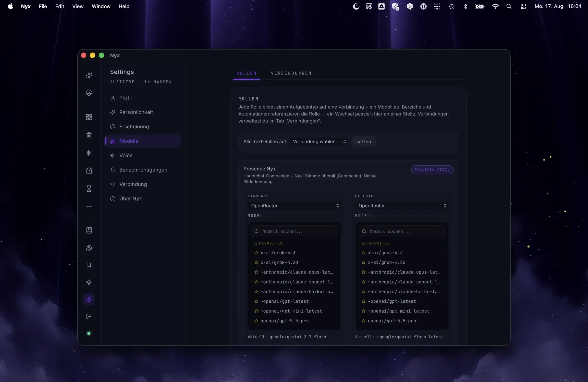Viewport: 588px width, 382px height.
Task: Open the flow nodes icon in the sidebar
Action: (89, 282)
